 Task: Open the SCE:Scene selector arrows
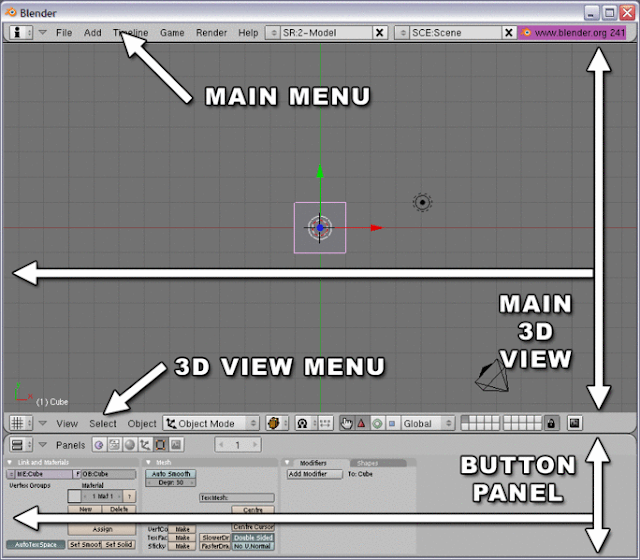pyautogui.click(x=402, y=33)
